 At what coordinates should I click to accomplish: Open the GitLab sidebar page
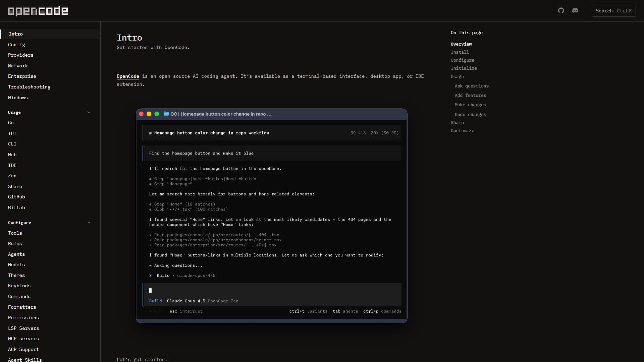tap(16, 207)
